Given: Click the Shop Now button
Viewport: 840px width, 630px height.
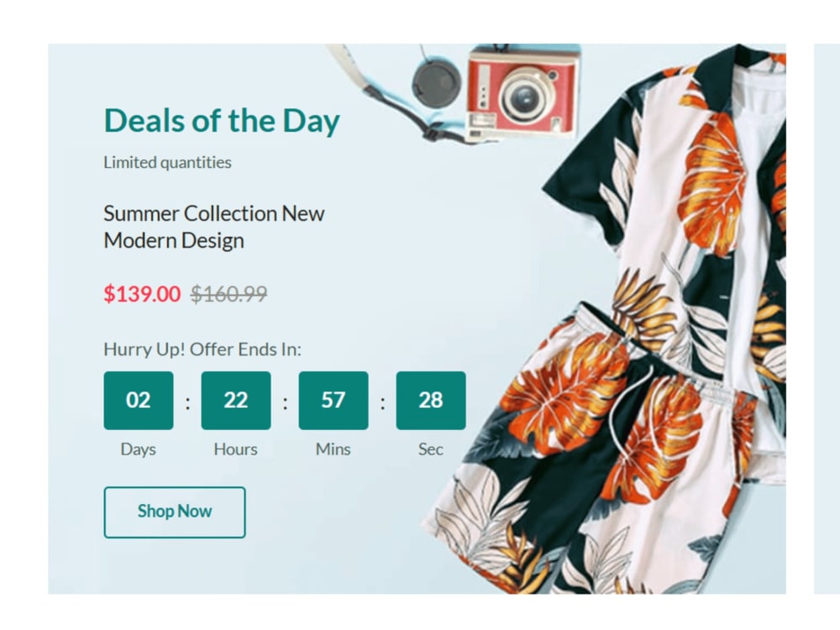Looking at the screenshot, I should click(175, 512).
